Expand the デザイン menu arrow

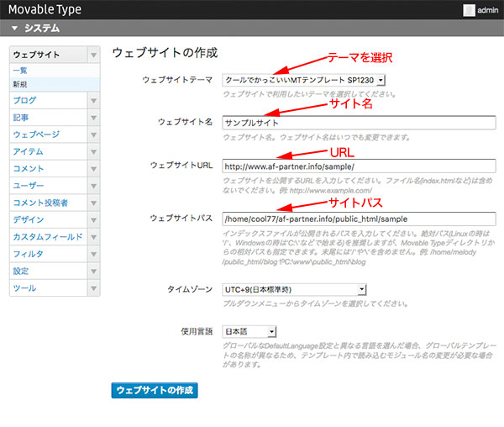[x=93, y=220]
